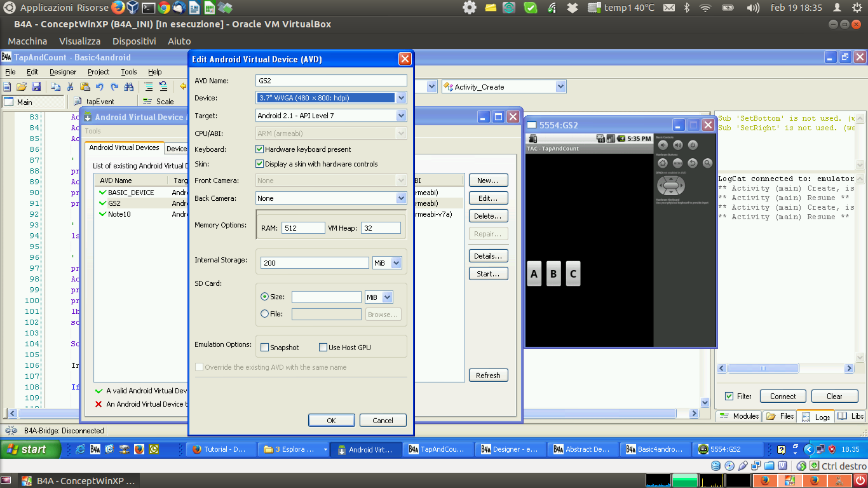
Task: Open the Tools menu in Basic4android
Action: pyautogui.click(x=129, y=72)
